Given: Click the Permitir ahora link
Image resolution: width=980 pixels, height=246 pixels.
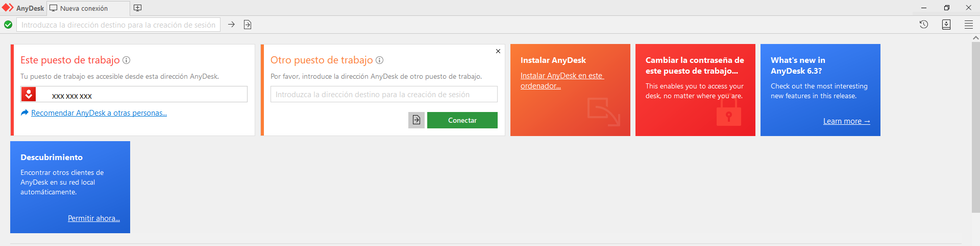Looking at the screenshot, I should click(x=93, y=218).
